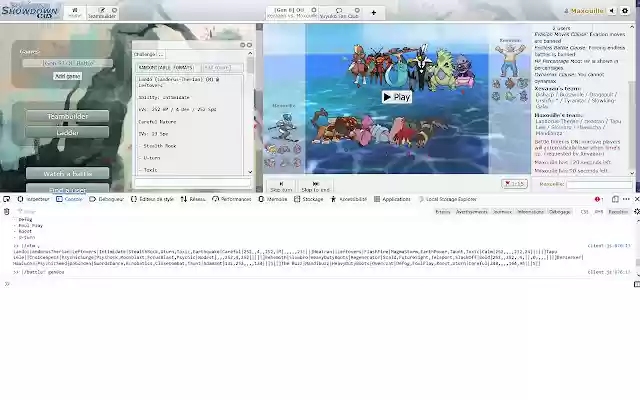The height and width of the screenshot is (400, 640).
Task: Click the Pokémon Showdown logo
Action: tap(29, 11)
